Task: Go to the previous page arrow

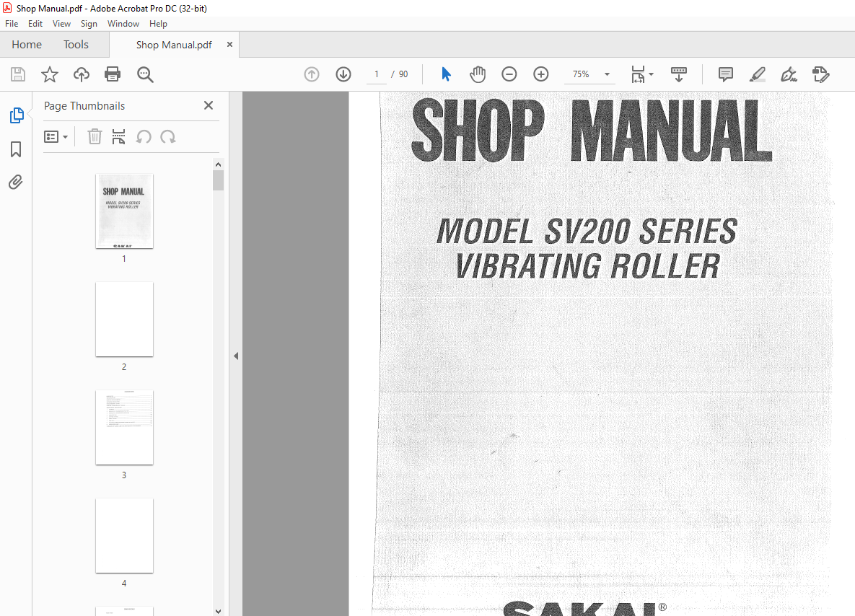Action: click(x=312, y=74)
